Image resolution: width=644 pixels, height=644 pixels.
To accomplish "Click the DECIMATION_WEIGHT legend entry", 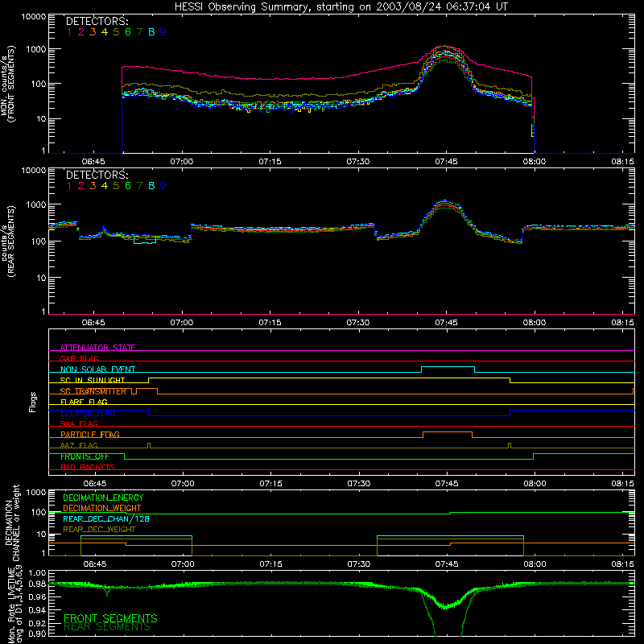I will [102, 508].
